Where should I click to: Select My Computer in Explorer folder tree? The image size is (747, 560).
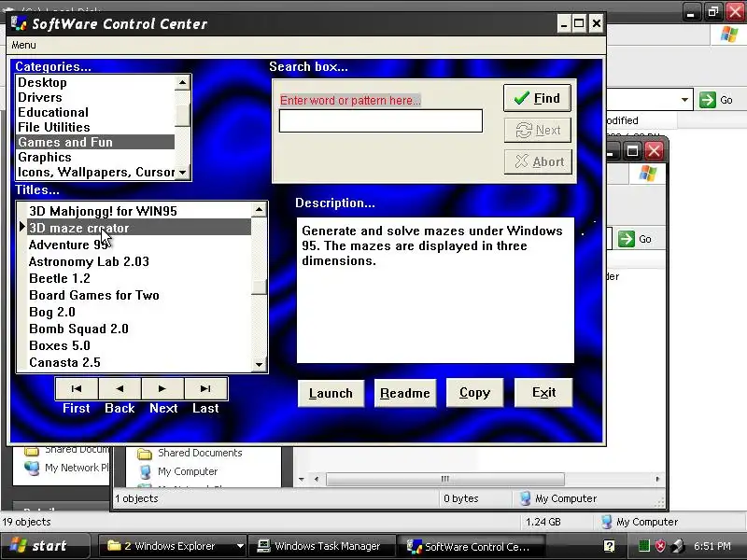click(178, 471)
